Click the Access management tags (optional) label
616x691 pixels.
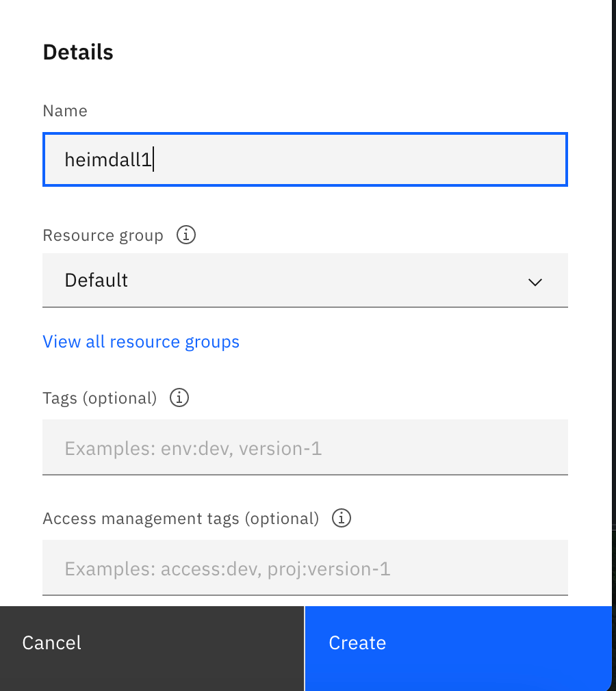tap(181, 519)
